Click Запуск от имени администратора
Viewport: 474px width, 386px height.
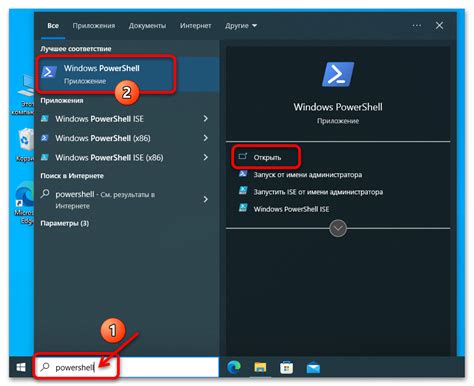click(x=308, y=175)
